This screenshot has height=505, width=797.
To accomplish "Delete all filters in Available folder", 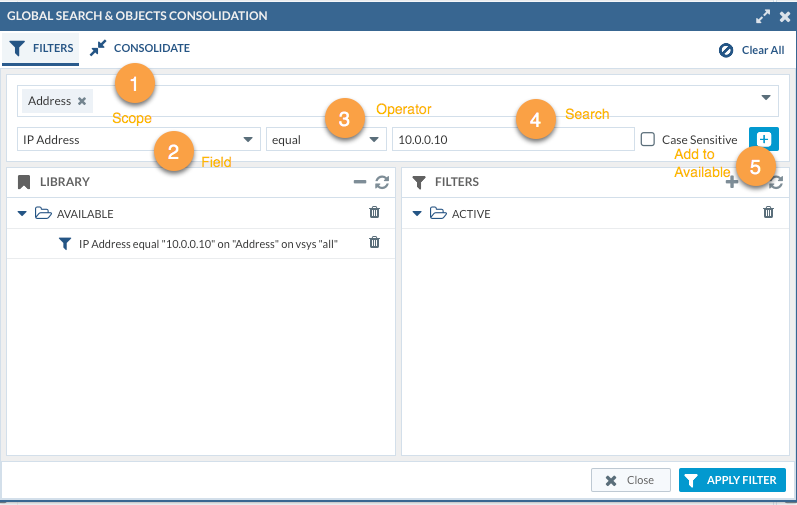I will pos(375,213).
